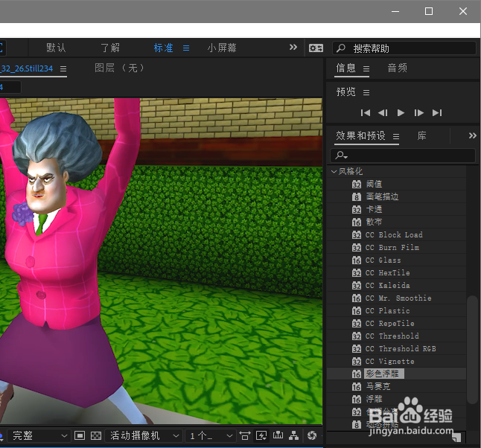Image resolution: width=481 pixels, height=448 pixels.
Task: Create new animation preset icon in effects panel
Action: 456,437
